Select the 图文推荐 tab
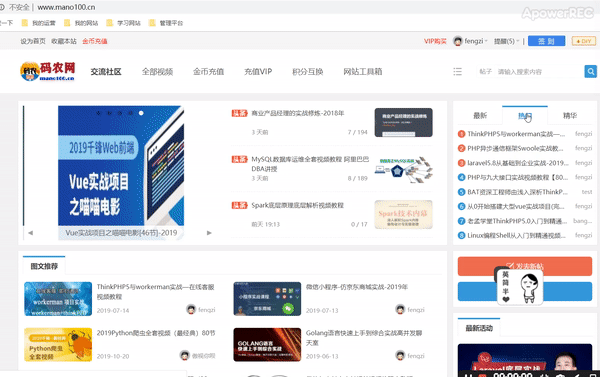Viewport: 600px width, 377px height. click(44, 266)
